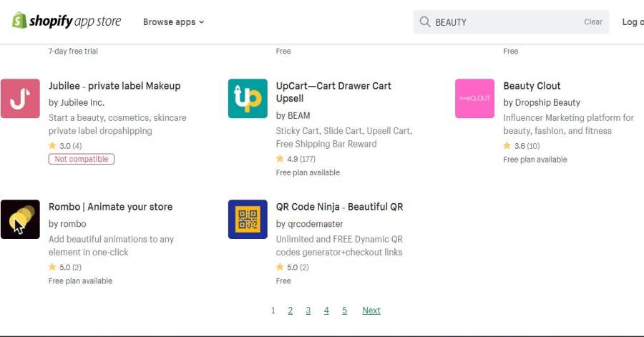The width and height of the screenshot is (644, 337).
Task: Click the pink Beauty Clout app icon
Action: [474, 99]
